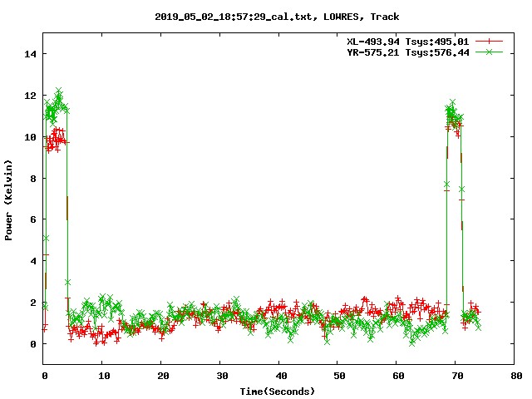This screenshot has width=532, height=399.
Task: Click the y-axis tick label "14"
Action: [x=30, y=54]
